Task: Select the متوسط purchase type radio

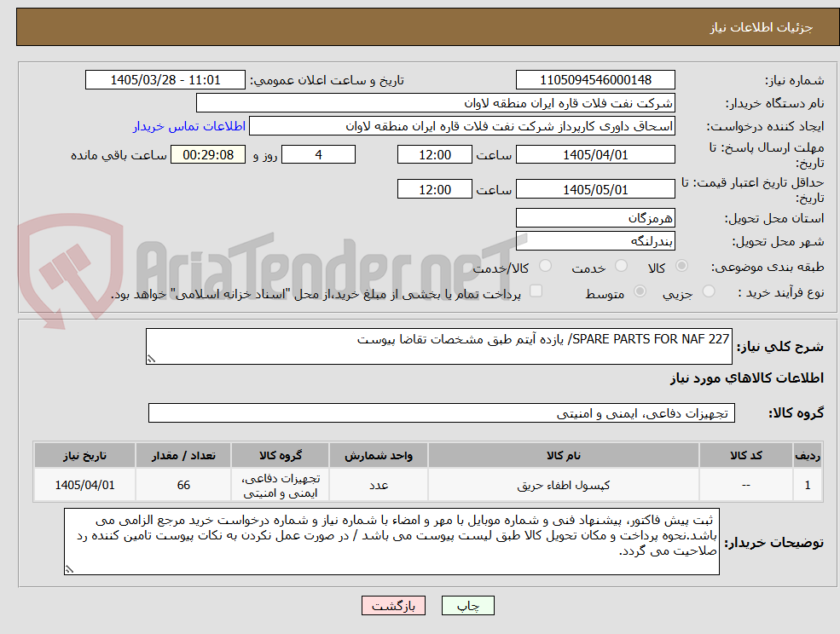Action: click(640, 291)
